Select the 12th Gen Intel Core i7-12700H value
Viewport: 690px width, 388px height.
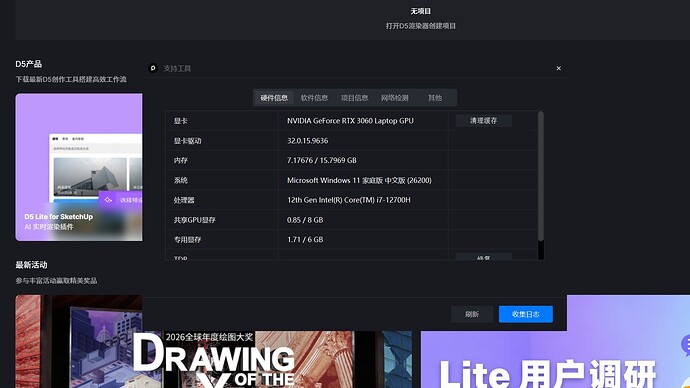point(349,200)
